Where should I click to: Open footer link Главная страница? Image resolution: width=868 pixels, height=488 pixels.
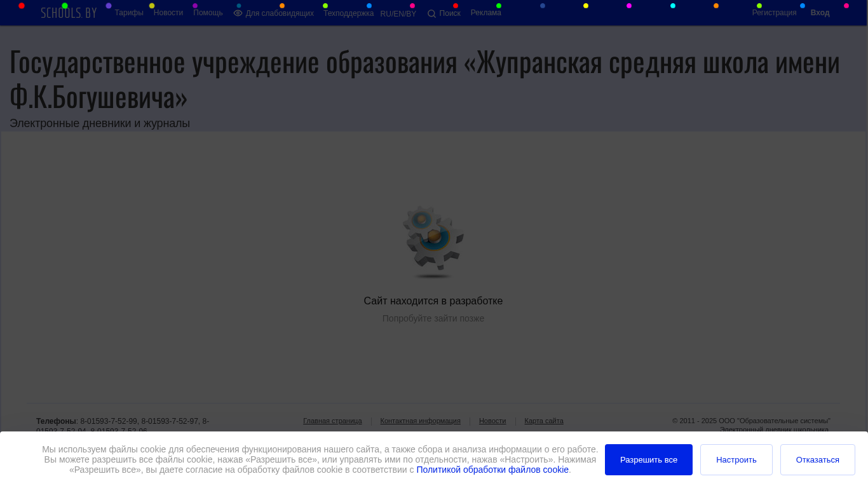(x=332, y=421)
